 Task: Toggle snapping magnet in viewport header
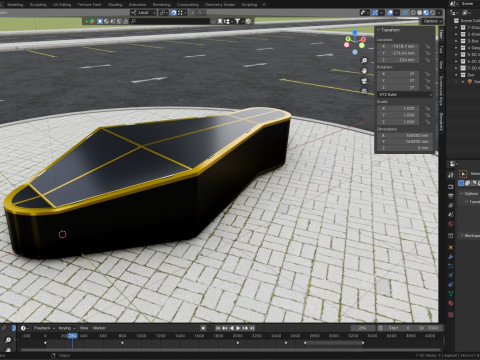(x=173, y=13)
